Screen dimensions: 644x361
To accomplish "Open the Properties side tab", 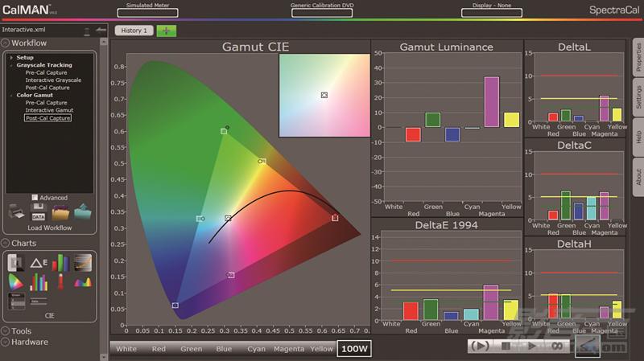I will [638, 57].
